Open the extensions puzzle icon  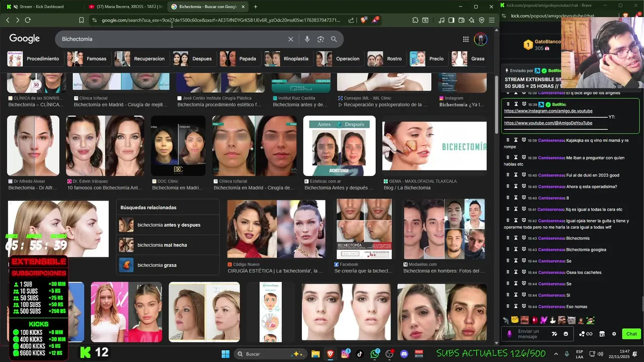coord(415,20)
